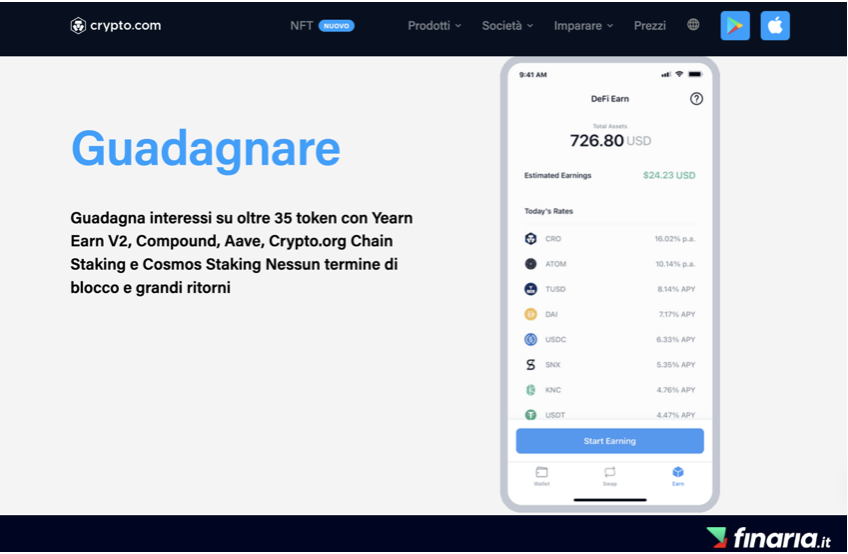Expand the Imparare dropdown menu
Screen dimensions: 848x554
[583, 25]
